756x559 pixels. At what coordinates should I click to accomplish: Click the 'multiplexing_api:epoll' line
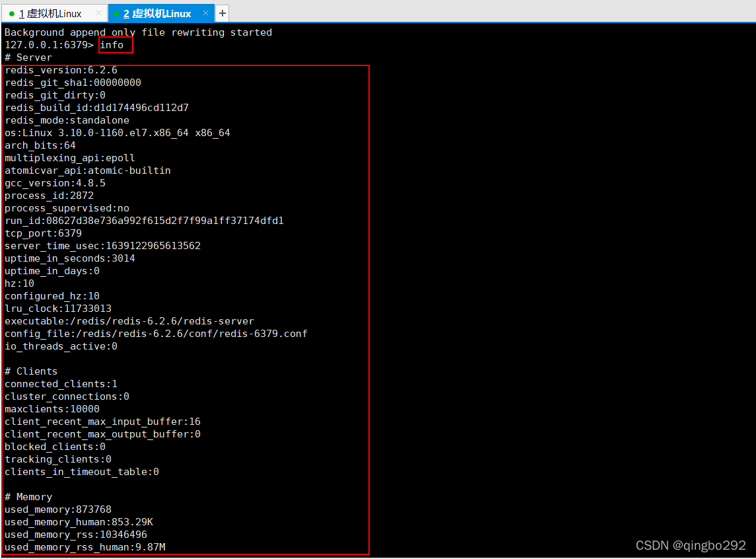pyautogui.click(x=70, y=158)
